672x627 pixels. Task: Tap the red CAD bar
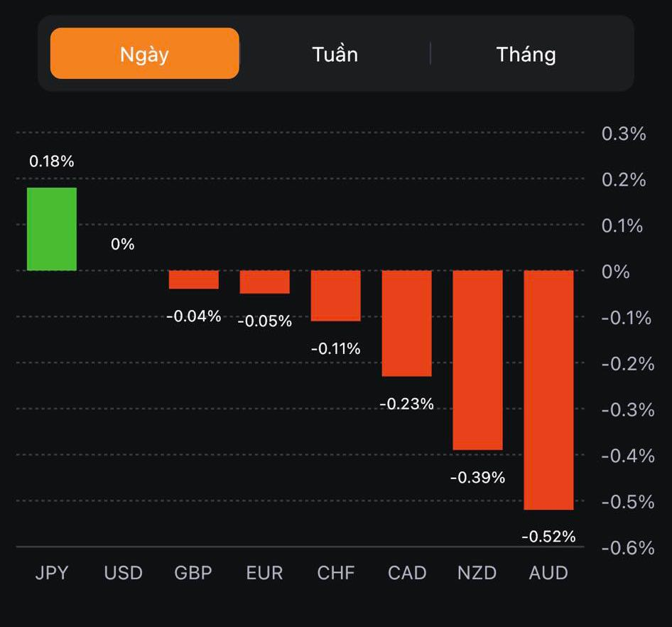click(x=407, y=323)
